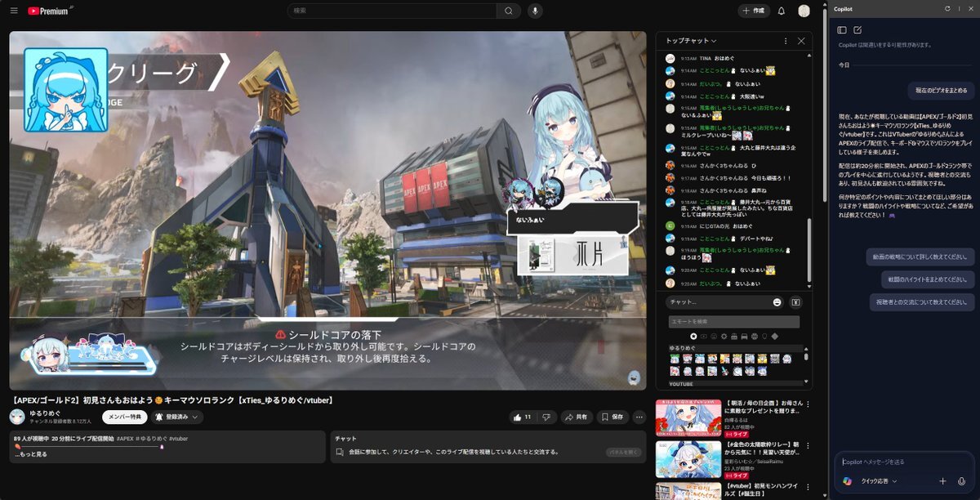Select the first emoji category tab
The image size is (980, 500).
tap(693, 336)
